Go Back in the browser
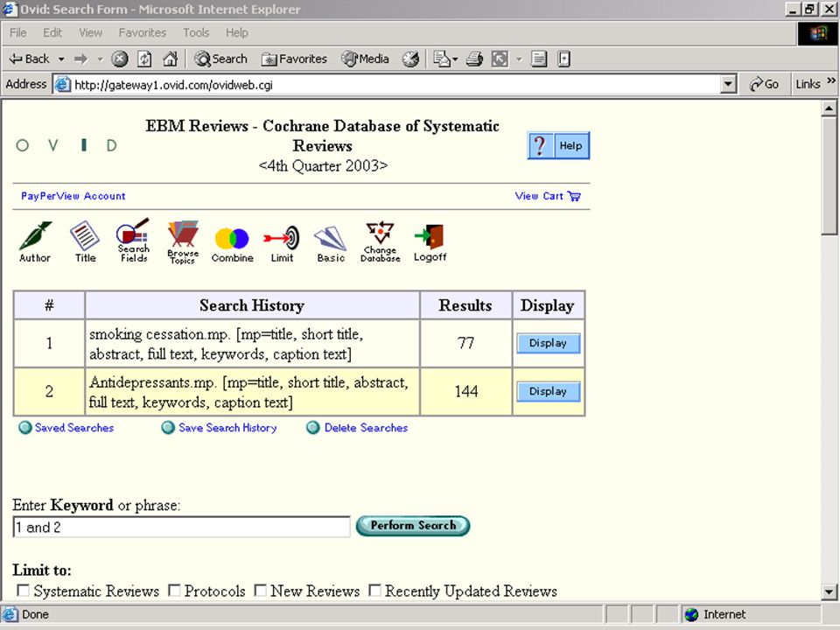Image resolution: width=840 pixels, height=630 pixels. click(30, 59)
